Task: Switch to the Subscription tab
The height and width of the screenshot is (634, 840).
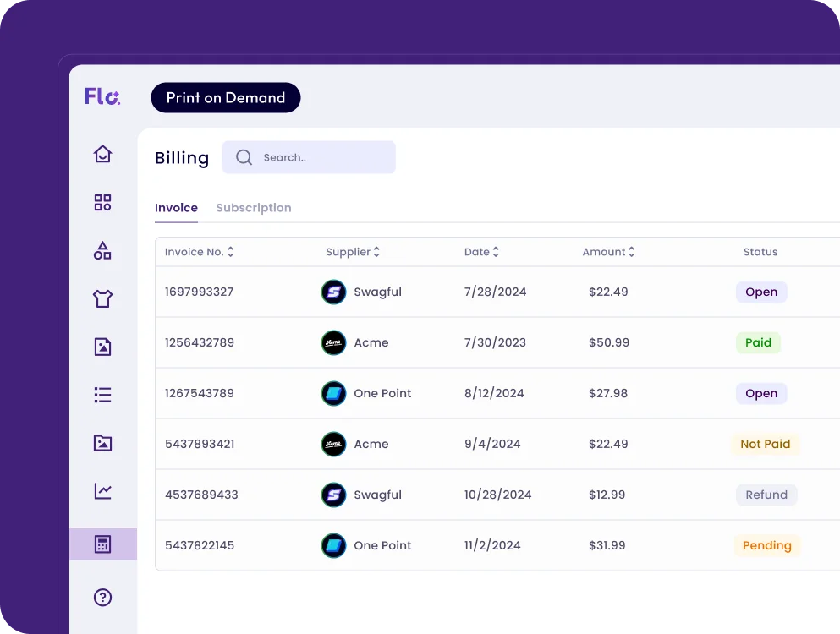Action: coord(254,208)
